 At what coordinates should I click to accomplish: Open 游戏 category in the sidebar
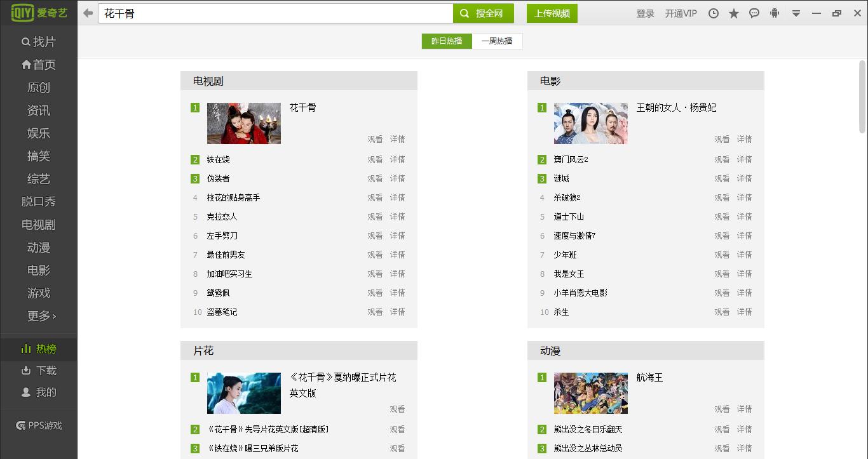pos(39,293)
